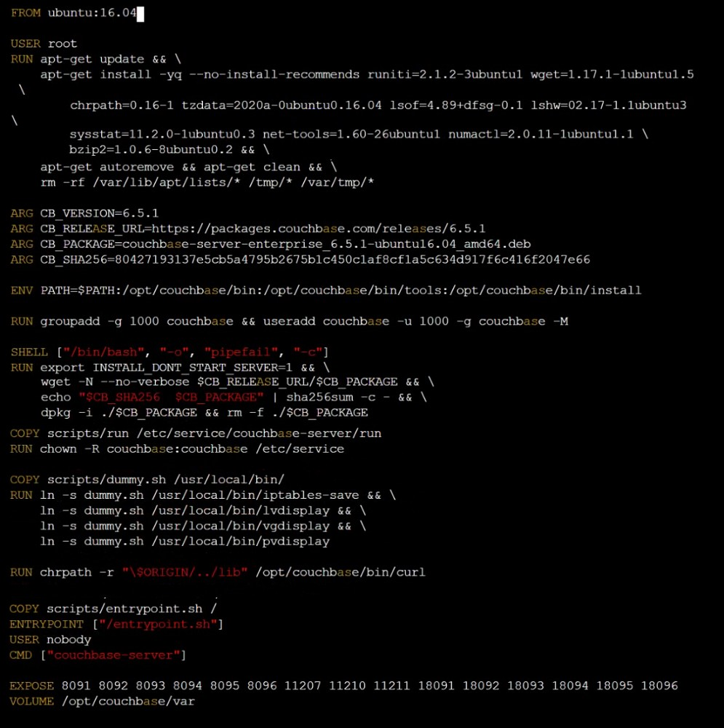
Task: Click 'runit=2.1.2-3ubuntu1' package text
Action: (x=445, y=75)
